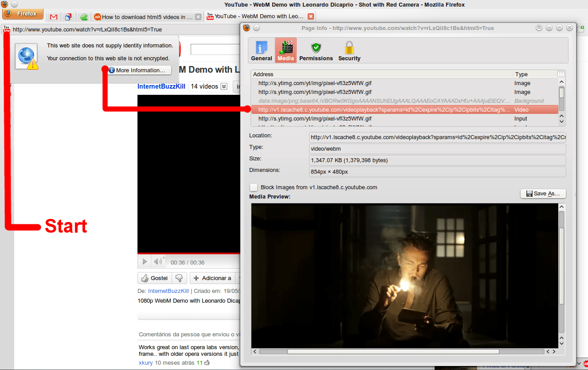Click the Adicionar a button
The width and height of the screenshot is (588, 370).
coord(212,278)
